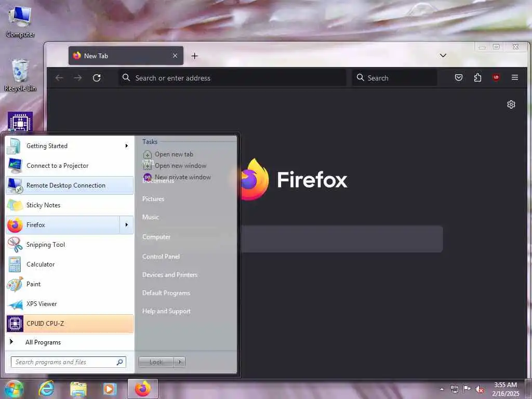Launch Sticky Notes from Start menu
Viewport: 532px width, 399px height.
(x=70, y=205)
